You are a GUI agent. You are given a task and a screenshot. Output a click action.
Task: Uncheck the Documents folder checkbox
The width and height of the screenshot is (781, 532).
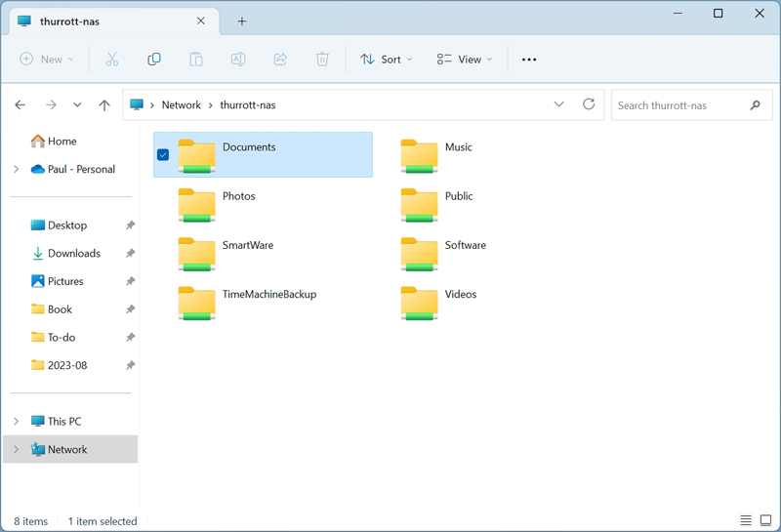tap(163, 155)
